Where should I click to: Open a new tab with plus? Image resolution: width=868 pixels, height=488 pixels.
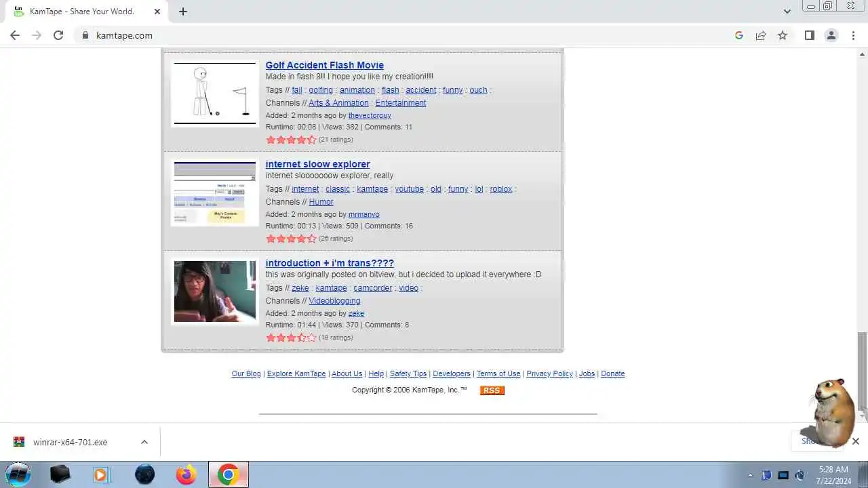[x=183, y=12]
